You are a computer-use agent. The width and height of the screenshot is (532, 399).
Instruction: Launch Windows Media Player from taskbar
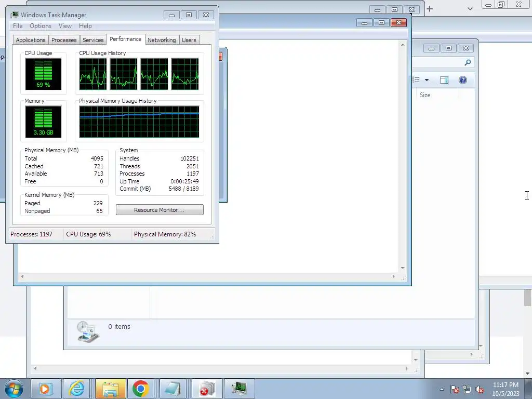pos(46,389)
